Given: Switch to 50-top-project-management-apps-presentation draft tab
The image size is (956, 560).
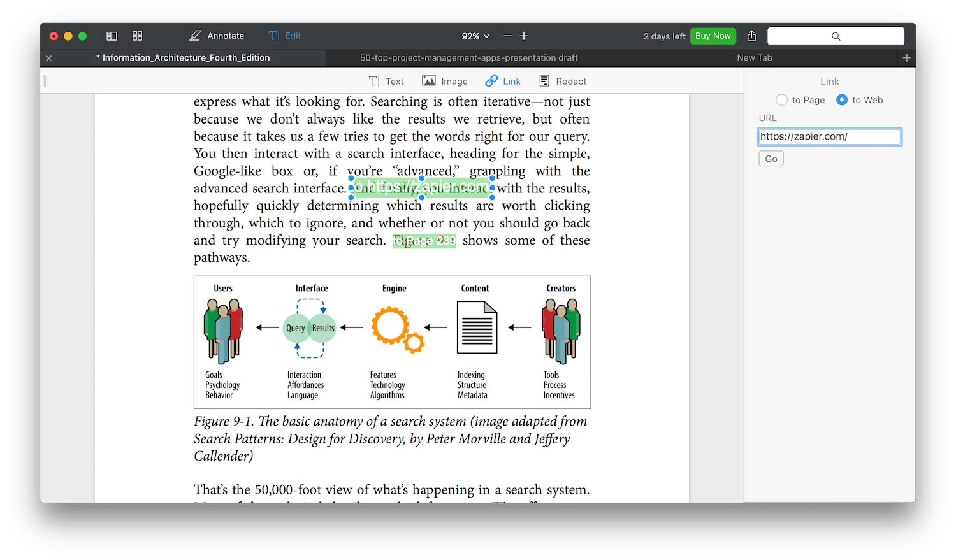Looking at the screenshot, I should pyautogui.click(x=469, y=58).
